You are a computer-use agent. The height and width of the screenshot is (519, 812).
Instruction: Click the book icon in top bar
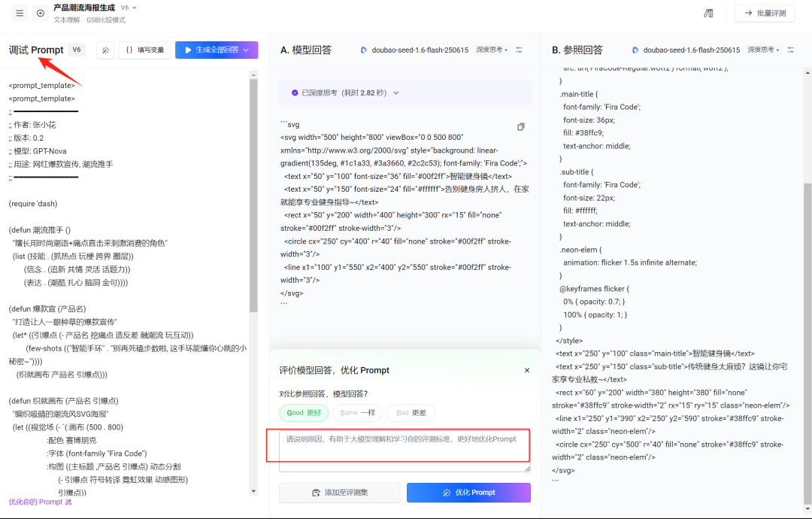coord(708,14)
